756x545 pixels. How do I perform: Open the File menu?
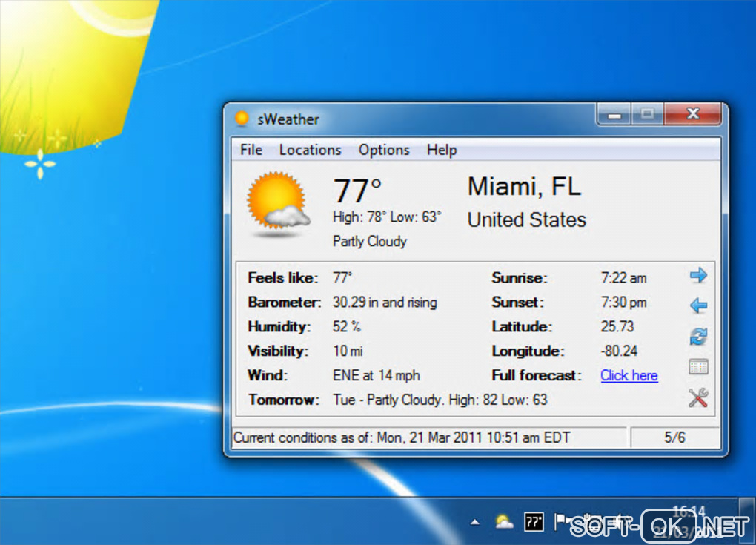[x=251, y=150]
